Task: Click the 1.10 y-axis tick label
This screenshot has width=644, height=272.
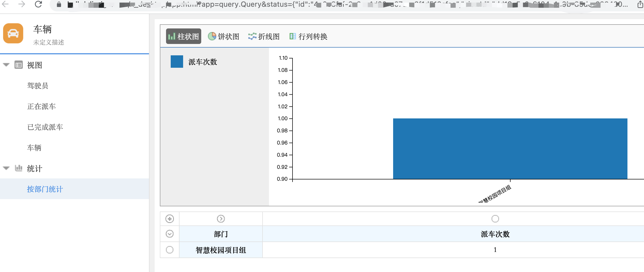Action: (x=283, y=58)
